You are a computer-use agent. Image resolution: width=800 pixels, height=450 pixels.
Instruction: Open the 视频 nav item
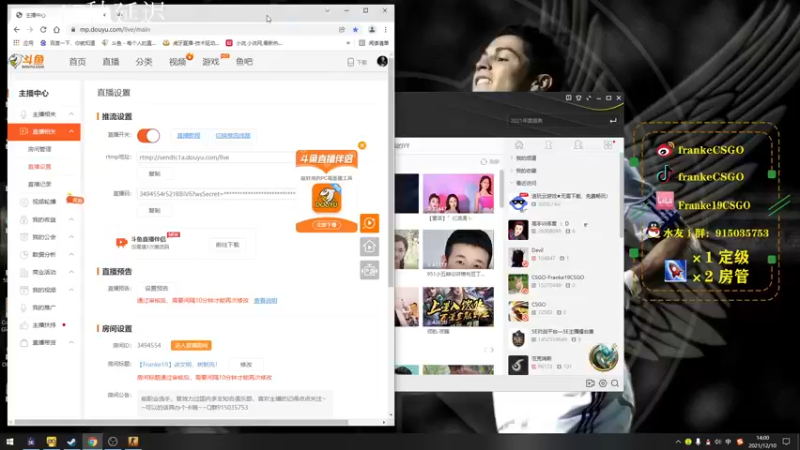click(178, 62)
